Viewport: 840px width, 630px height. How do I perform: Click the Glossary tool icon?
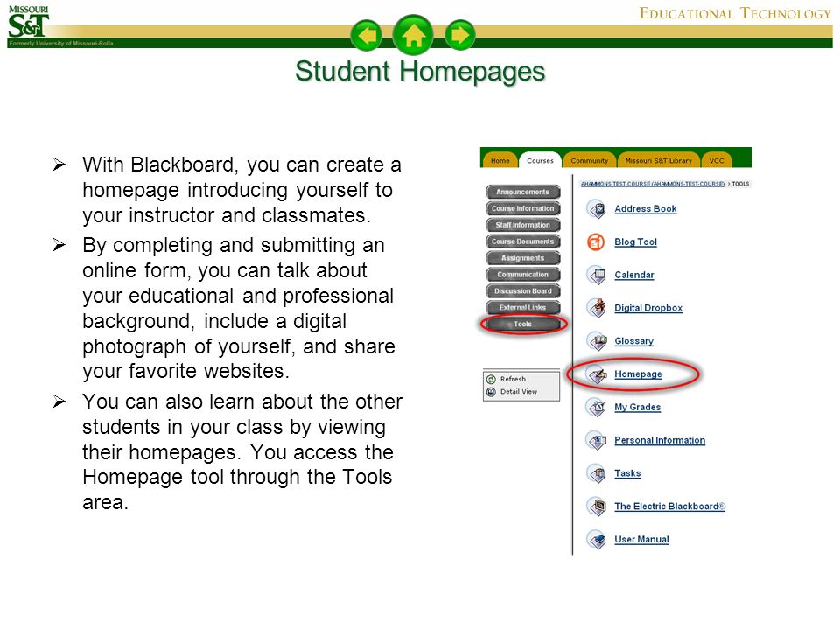point(596,341)
